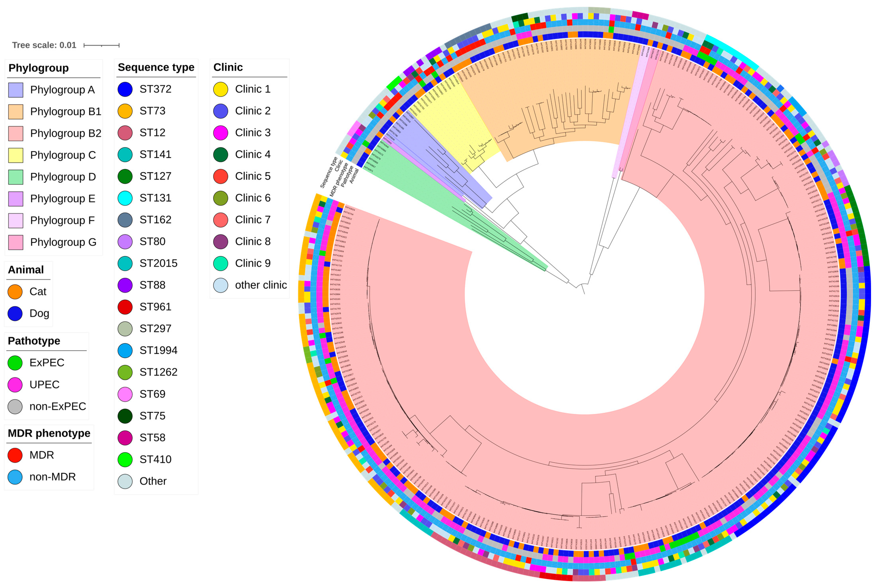This screenshot has width=875, height=588.
Task: Click the red MDR legend circle
Action: point(15,455)
